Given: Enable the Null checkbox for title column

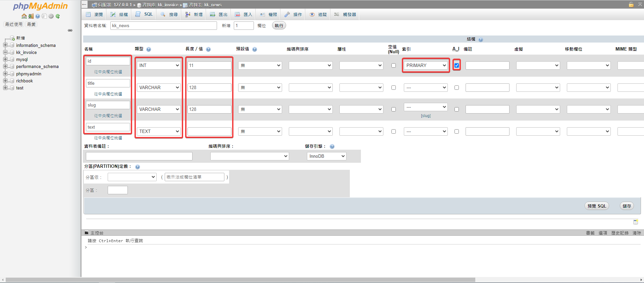Looking at the screenshot, I should [x=393, y=88].
